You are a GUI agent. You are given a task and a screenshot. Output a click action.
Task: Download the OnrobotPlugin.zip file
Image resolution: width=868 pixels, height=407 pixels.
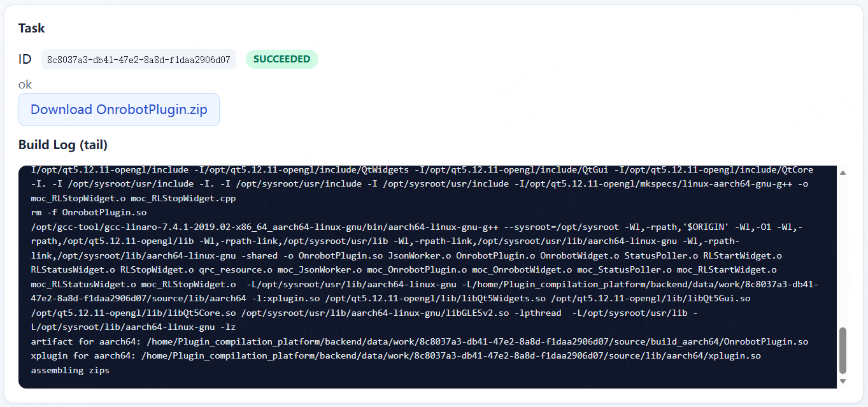pos(119,110)
